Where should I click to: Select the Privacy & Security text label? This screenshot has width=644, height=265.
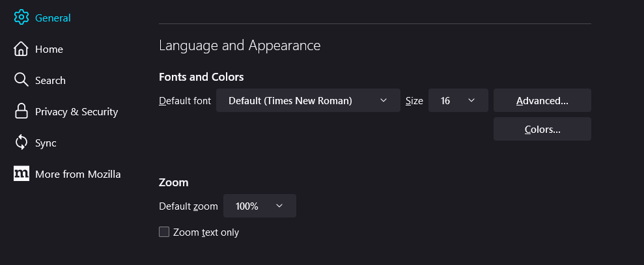pyautogui.click(x=76, y=112)
